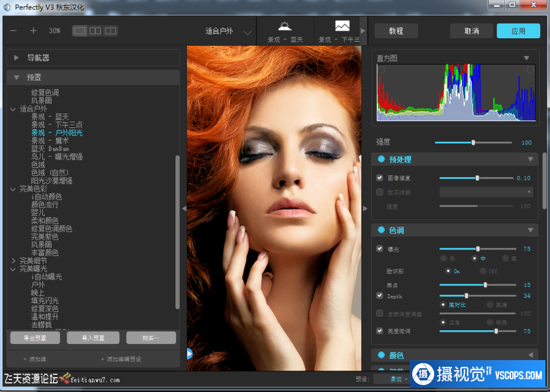Click the 取消 cancel button
The width and height of the screenshot is (550, 392).
tap(472, 31)
